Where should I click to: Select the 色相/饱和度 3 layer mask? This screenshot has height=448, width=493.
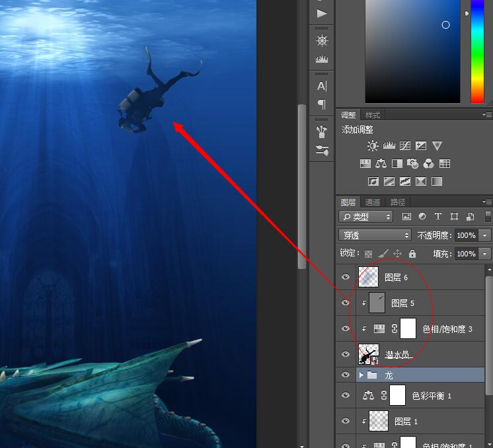pyautogui.click(x=408, y=328)
